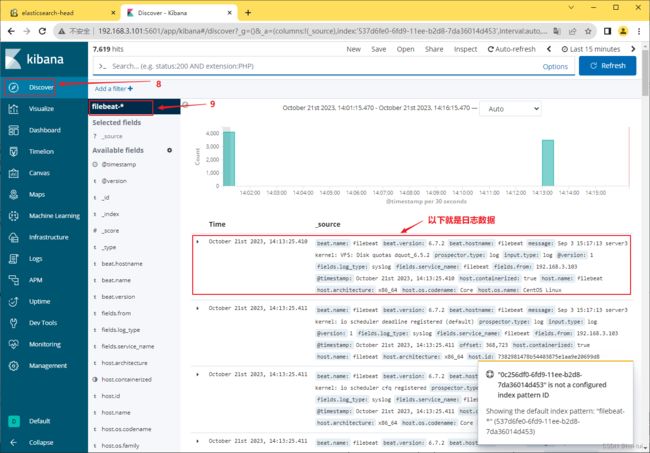650x453 pixels.
Task: Toggle Auto-refresh setting
Action: point(512,49)
